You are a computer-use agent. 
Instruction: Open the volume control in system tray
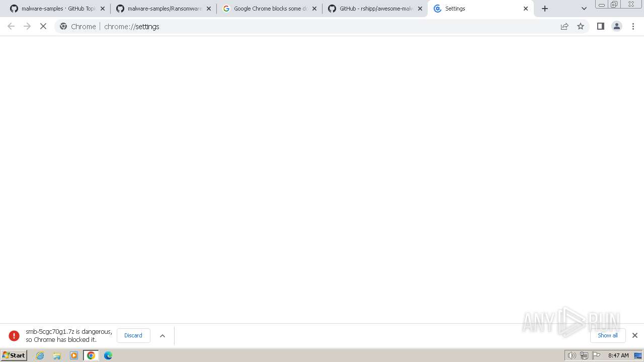click(x=572, y=355)
